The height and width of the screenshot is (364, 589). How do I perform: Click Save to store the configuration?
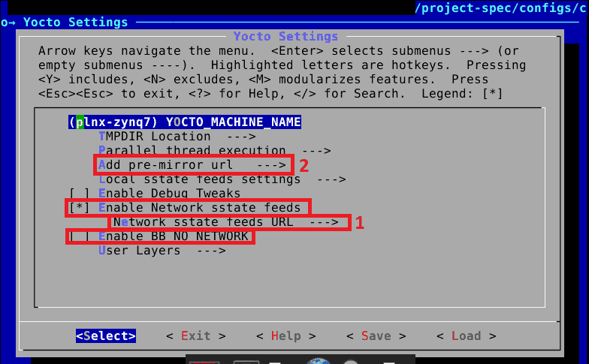tap(376, 336)
